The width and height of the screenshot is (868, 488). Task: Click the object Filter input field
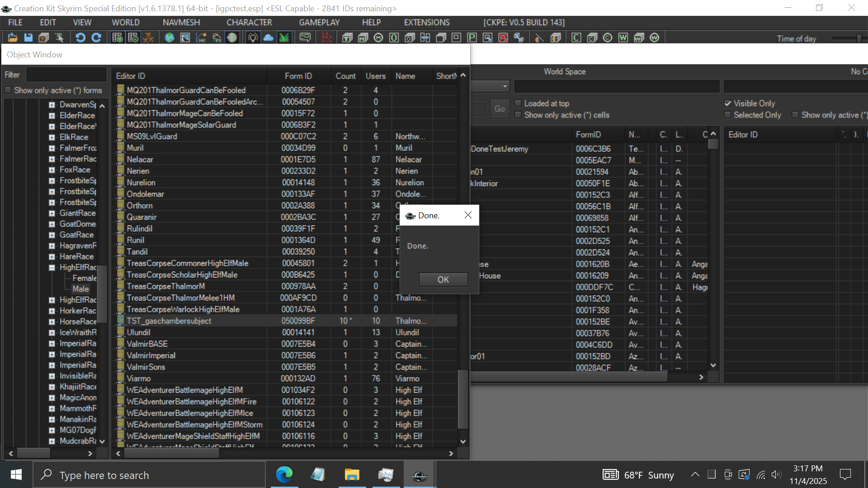pos(66,75)
